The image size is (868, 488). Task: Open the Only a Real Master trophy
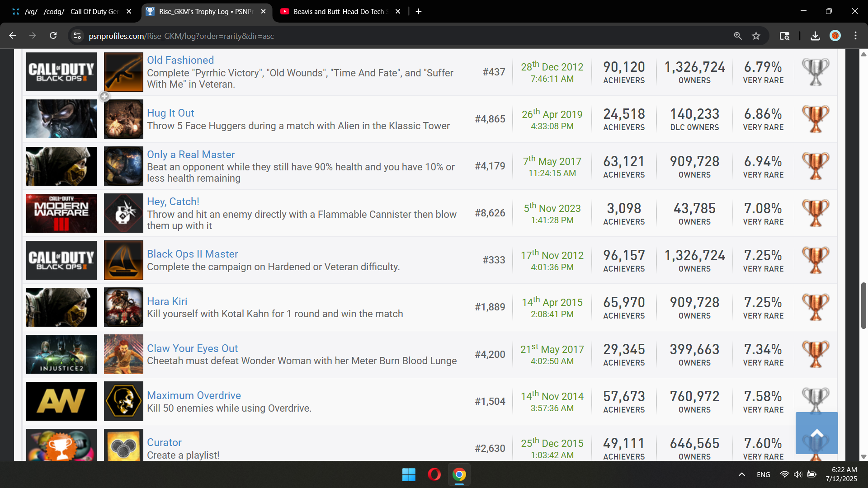190,155
